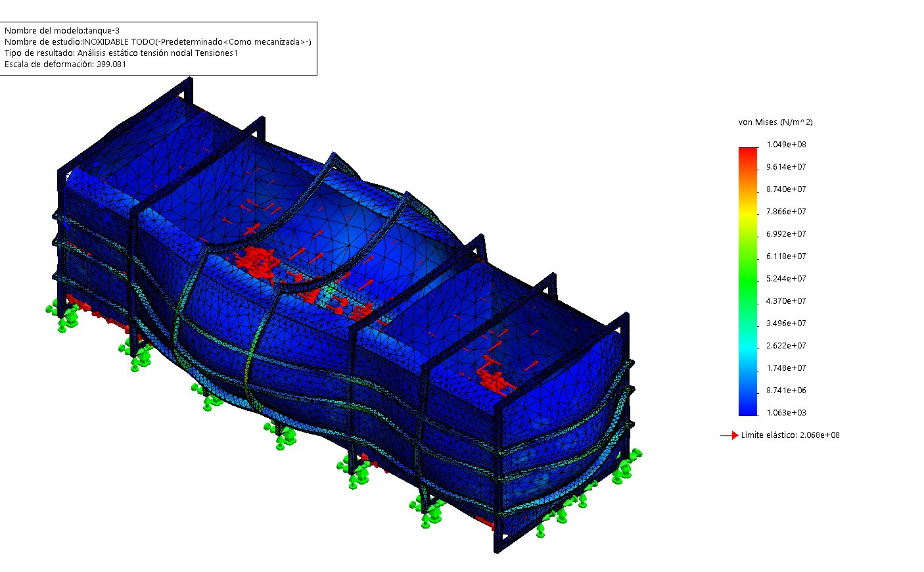Select the "Límite elástico: 2.068e+08" label
Viewport: 924px width, 572px height.
tap(791, 435)
